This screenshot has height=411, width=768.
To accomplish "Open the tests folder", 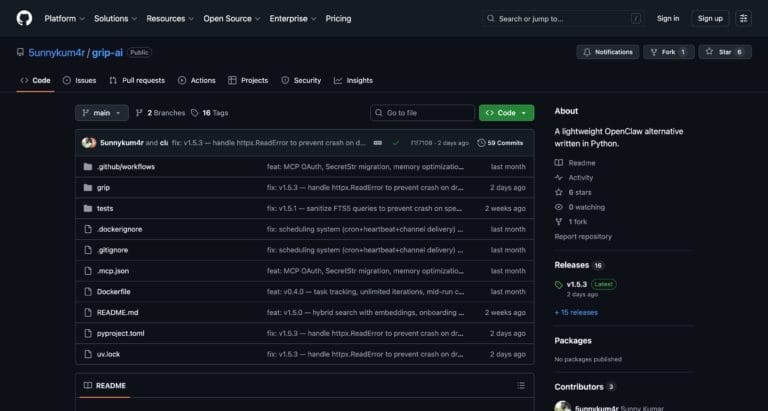I will pos(105,208).
